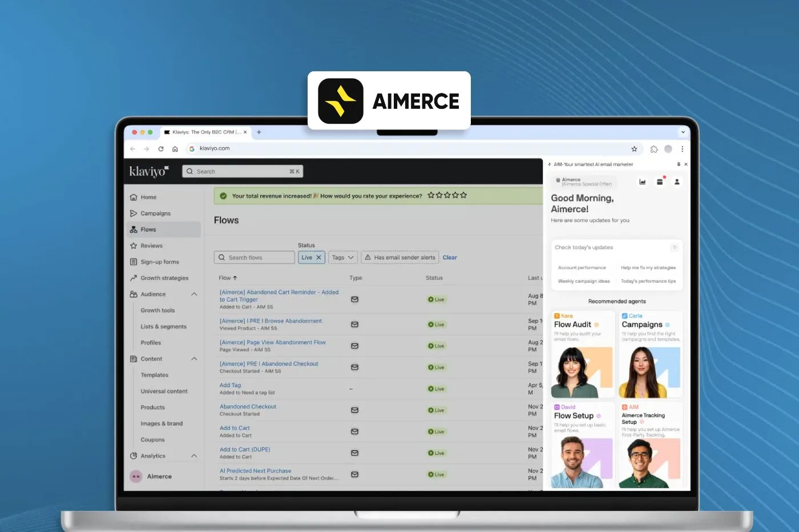Image resolution: width=799 pixels, height=532 pixels.
Task: Collapse the Content section chevron
Action: 194,359
